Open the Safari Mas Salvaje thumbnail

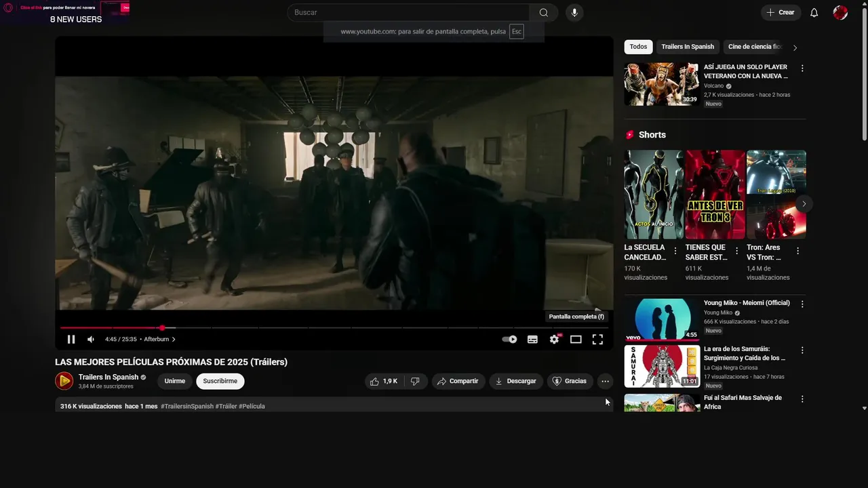tap(662, 403)
